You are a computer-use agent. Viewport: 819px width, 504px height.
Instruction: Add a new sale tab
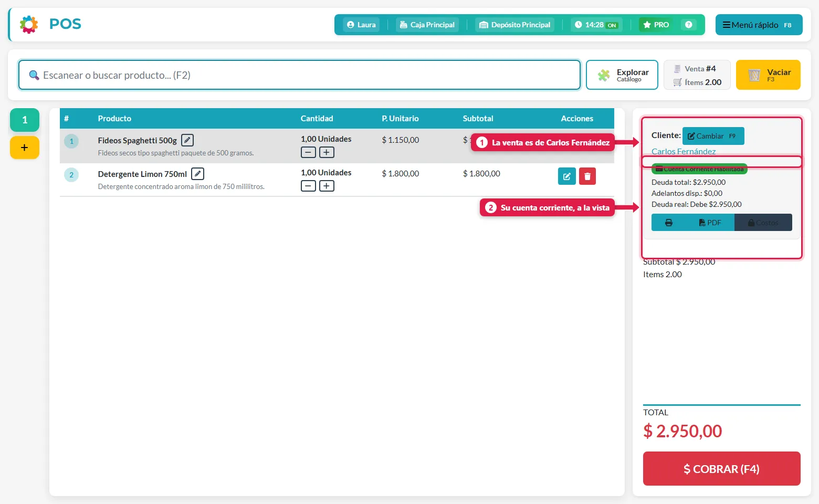point(25,148)
